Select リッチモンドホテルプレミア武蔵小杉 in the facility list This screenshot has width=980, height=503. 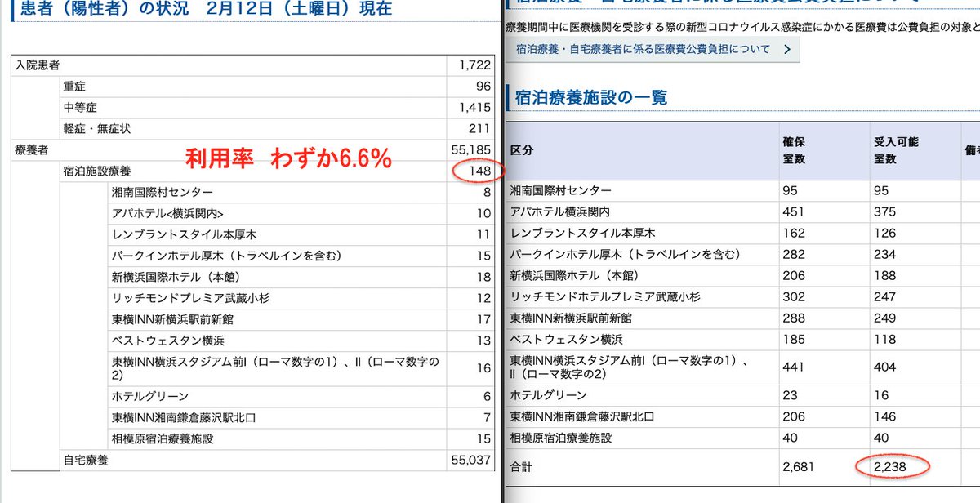605,296
